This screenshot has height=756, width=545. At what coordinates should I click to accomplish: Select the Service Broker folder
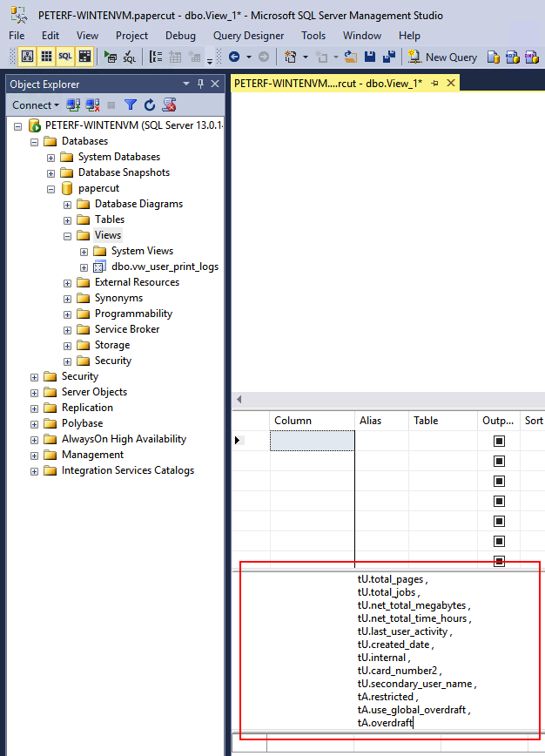pos(127,329)
